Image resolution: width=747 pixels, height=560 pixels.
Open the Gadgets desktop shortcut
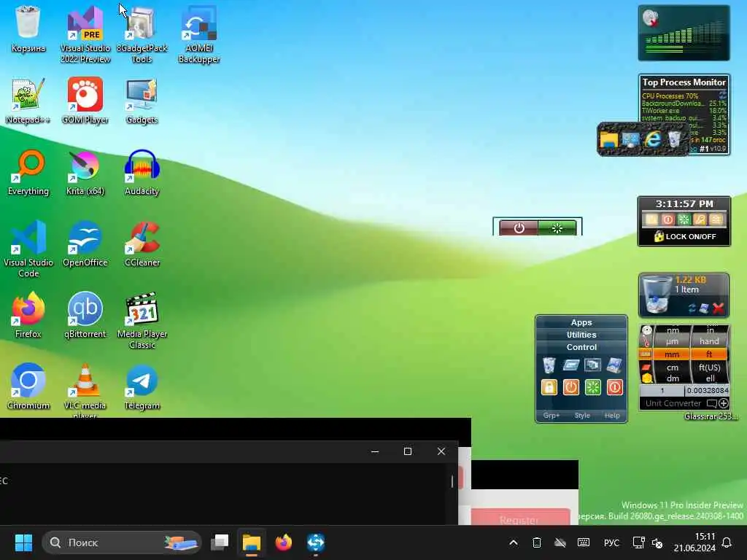tap(142, 101)
